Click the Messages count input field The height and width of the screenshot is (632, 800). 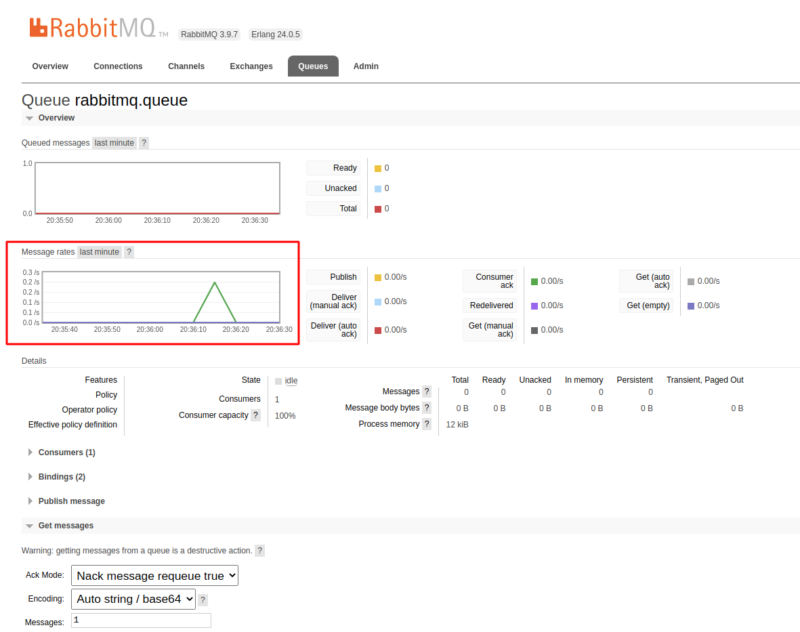pos(141,620)
